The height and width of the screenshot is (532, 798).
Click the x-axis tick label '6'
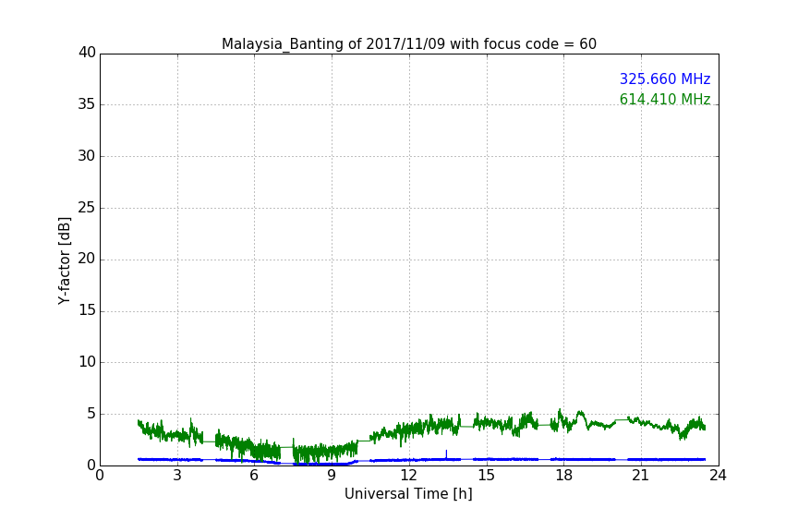[x=255, y=476]
